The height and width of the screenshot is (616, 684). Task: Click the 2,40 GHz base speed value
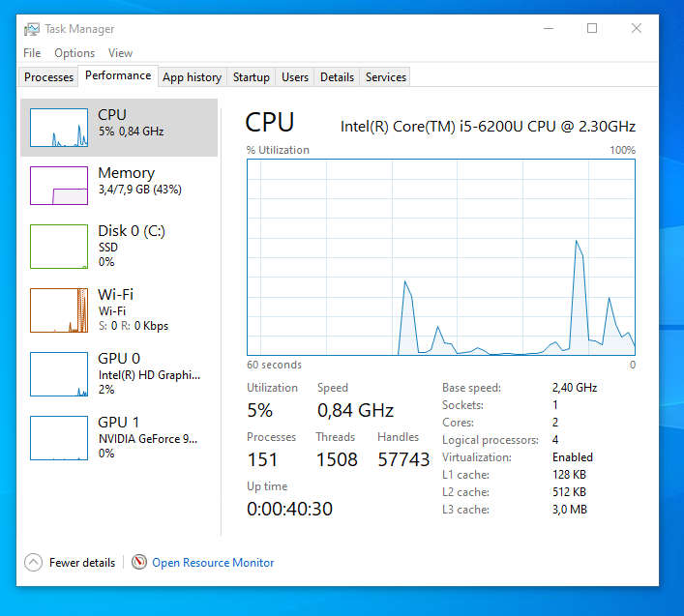pyautogui.click(x=575, y=388)
